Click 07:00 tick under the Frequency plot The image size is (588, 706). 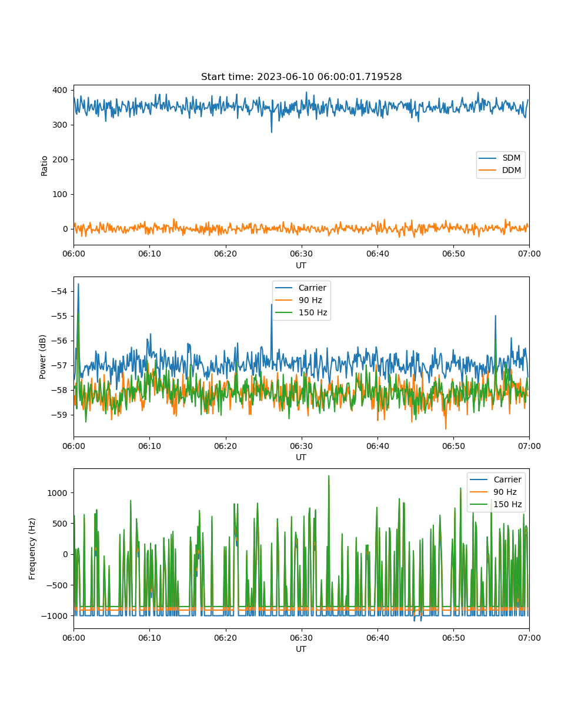pyautogui.click(x=529, y=637)
